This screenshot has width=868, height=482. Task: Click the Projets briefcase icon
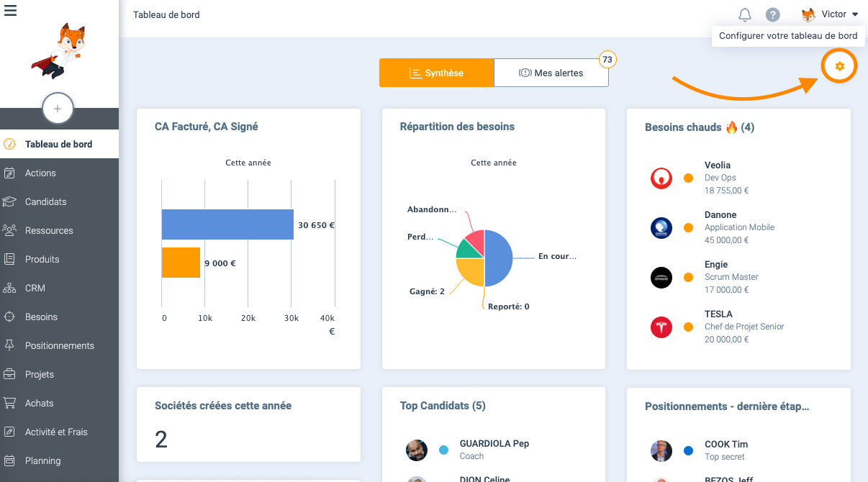click(9, 374)
